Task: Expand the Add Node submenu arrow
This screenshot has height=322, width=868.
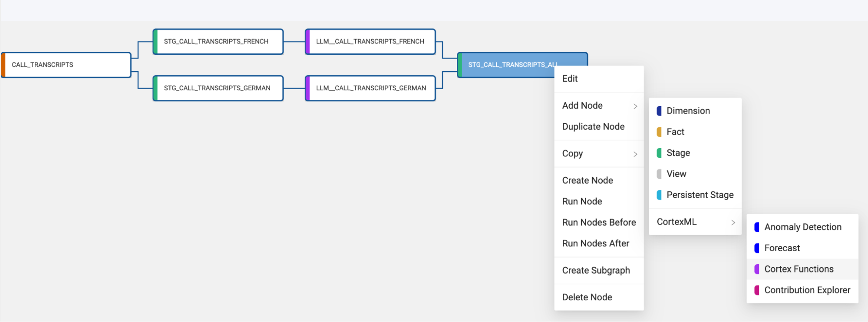Action: (x=635, y=106)
